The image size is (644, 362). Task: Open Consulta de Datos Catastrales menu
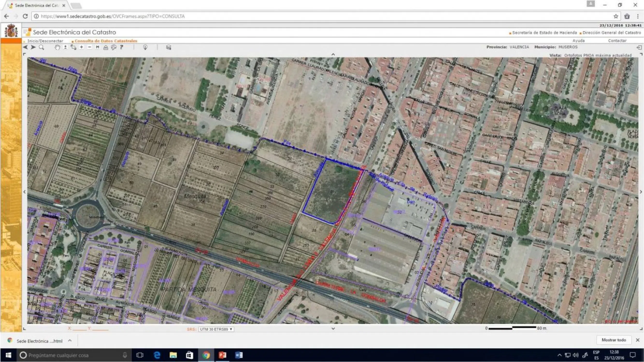106,41
